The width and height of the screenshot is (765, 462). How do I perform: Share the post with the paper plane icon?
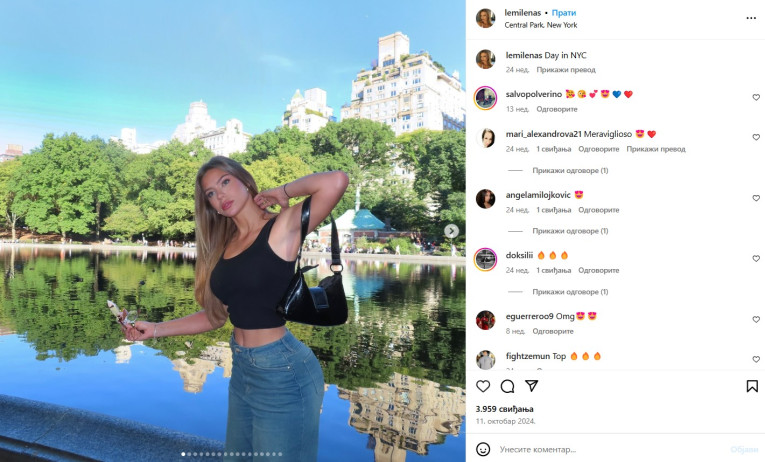pyautogui.click(x=531, y=386)
